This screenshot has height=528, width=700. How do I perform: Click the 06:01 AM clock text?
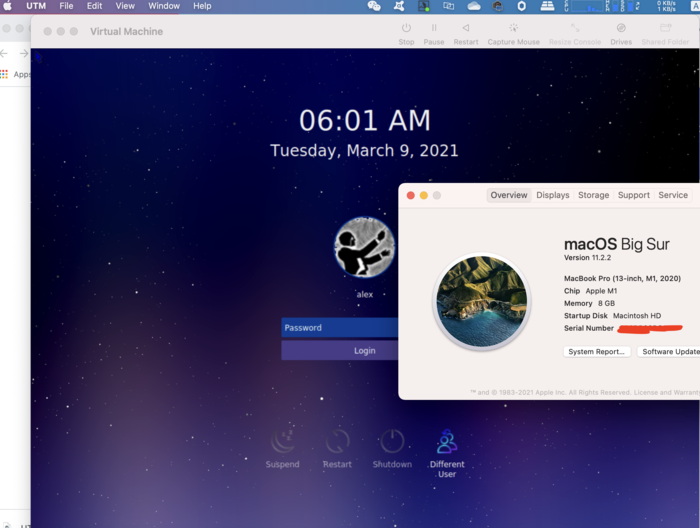click(x=364, y=121)
